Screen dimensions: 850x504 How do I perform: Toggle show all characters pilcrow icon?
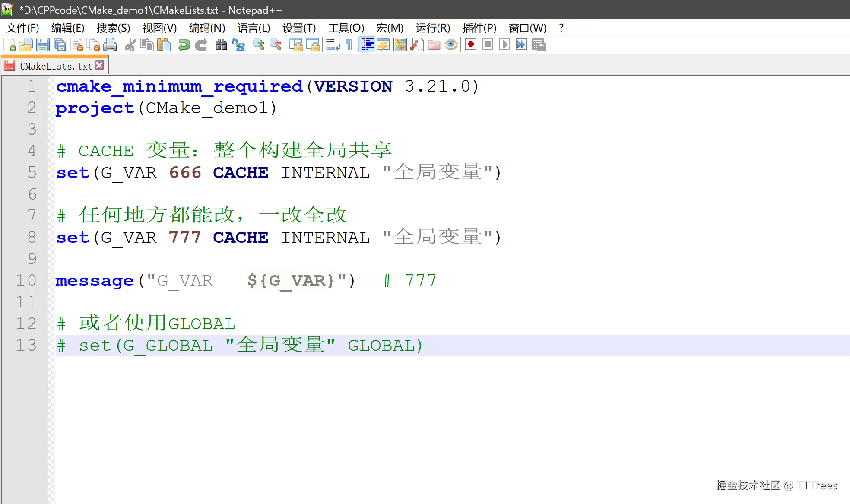point(349,45)
